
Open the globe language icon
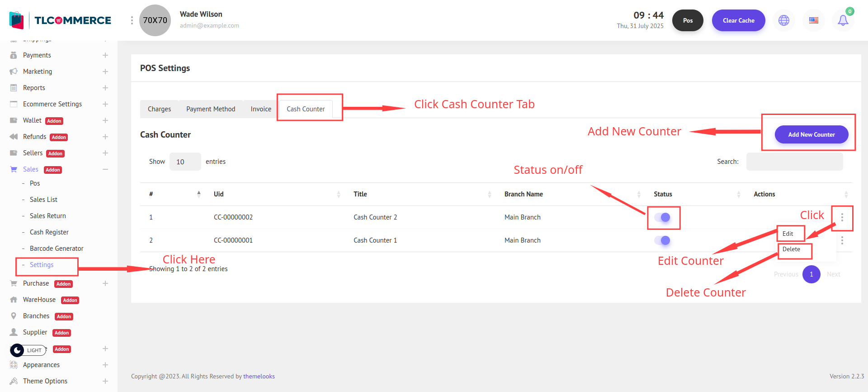coord(784,20)
